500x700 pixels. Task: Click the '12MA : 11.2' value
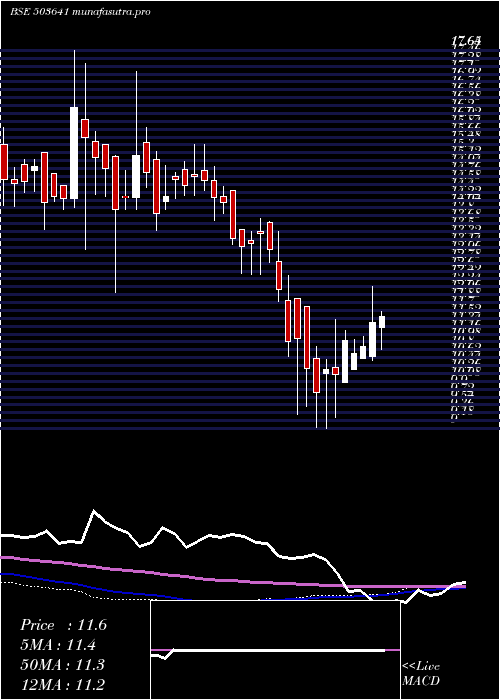pos(63,684)
